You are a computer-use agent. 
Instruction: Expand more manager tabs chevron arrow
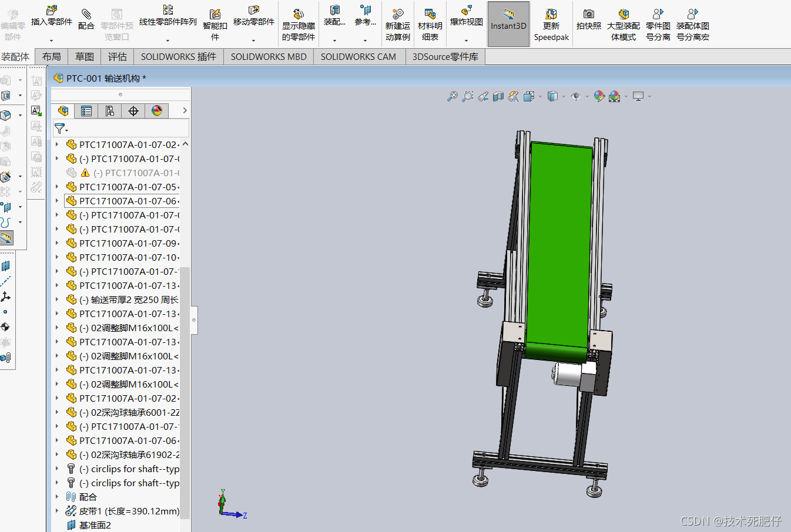pyautogui.click(x=185, y=110)
